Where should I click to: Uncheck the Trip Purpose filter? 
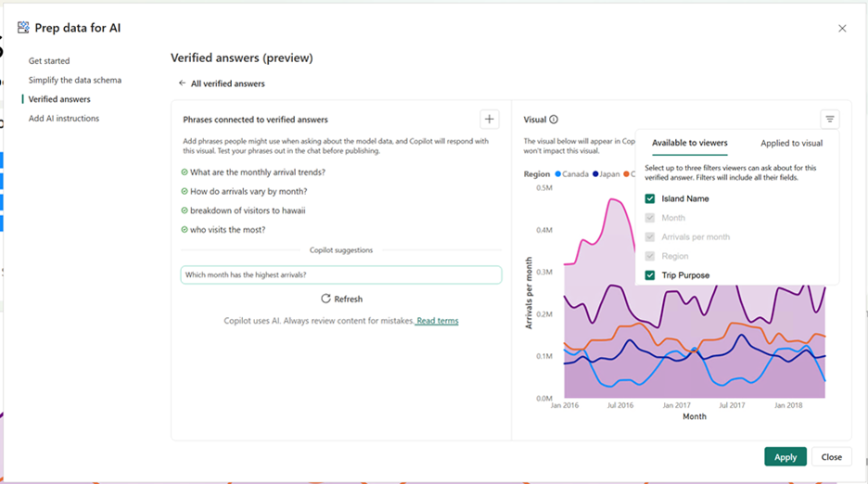(650, 275)
